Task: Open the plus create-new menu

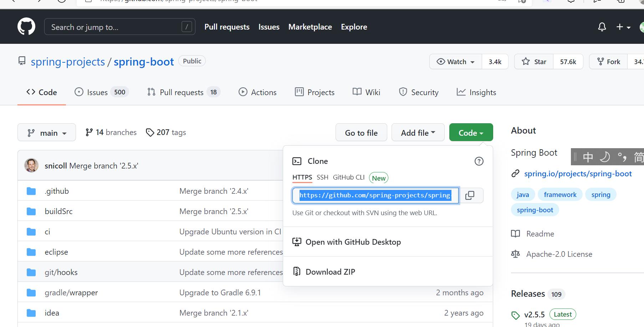Action: [623, 27]
